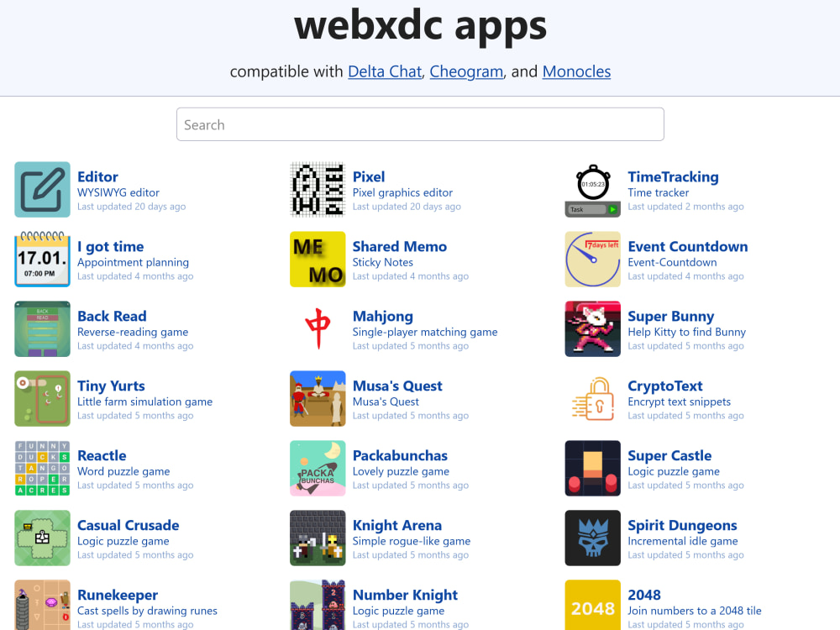Open the Runekeeper icon
This screenshot has width=840, height=630.
(42, 605)
